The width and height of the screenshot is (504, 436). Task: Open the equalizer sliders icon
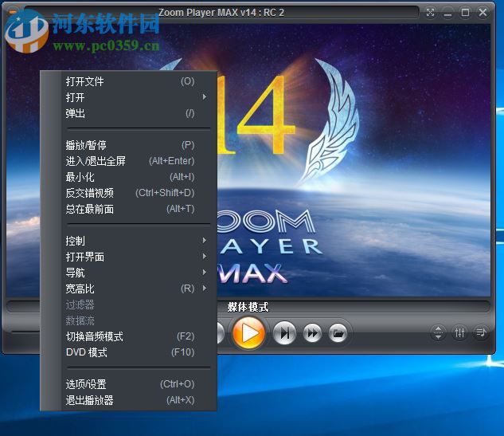pos(459,332)
